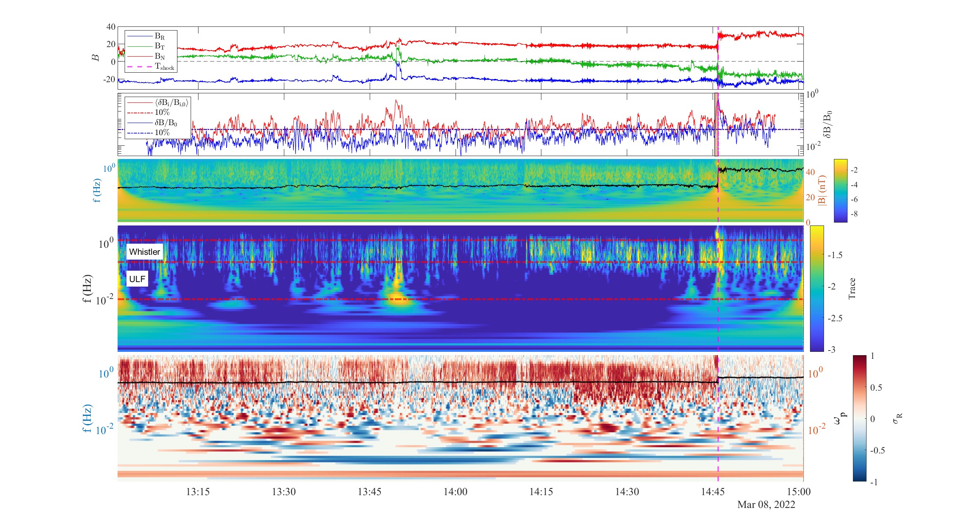Viewport: 980px width, 529px height.
Task: Click the 13:45 time axis tick label
Action: point(370,492)
